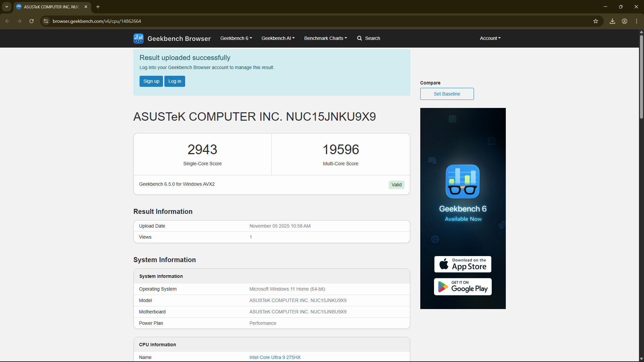This screenshot has height=362, width=644.
Task: Expand the Geekbench 6 dropdown menu
Action: point(236,38)
